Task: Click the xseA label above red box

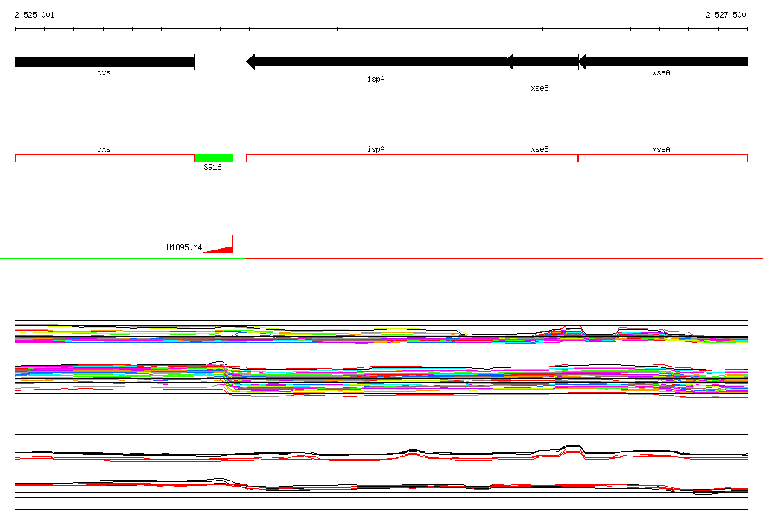Action: point(662,150)
